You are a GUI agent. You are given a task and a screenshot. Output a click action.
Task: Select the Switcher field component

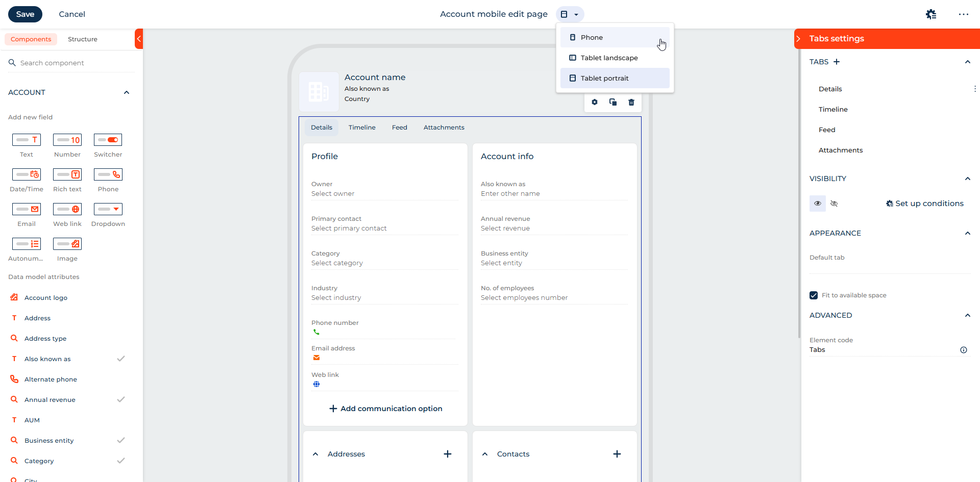108,140
